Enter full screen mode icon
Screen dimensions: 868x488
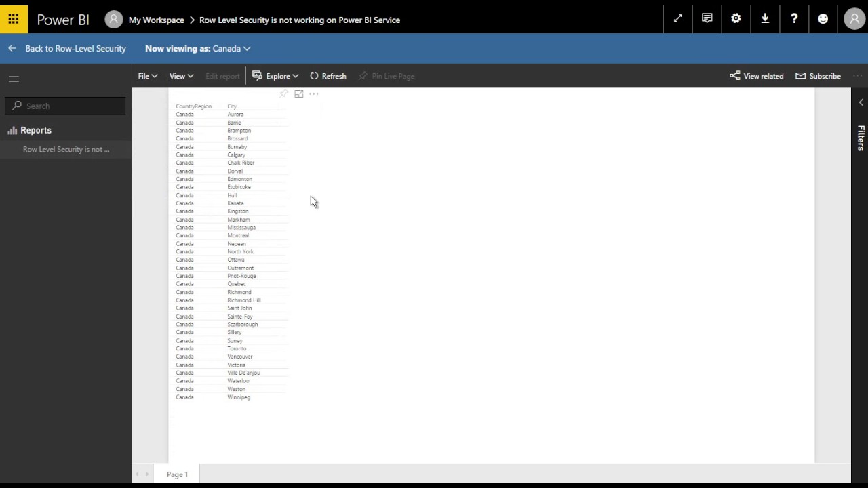678,19
